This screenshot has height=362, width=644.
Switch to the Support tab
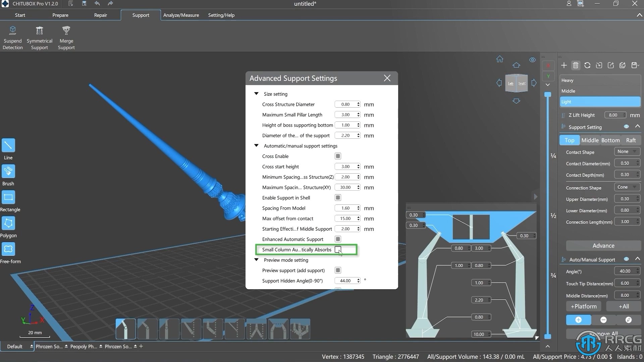[x=140, y=15]
